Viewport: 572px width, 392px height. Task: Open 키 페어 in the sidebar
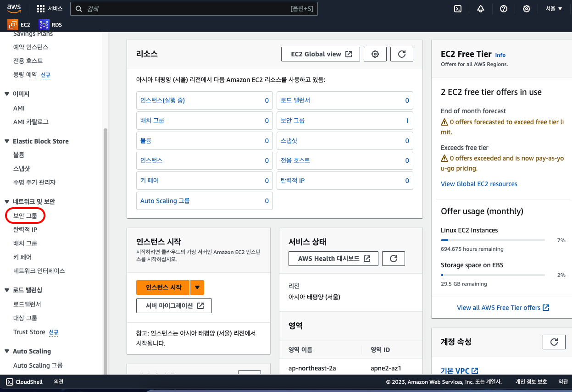tap(22, 257)
